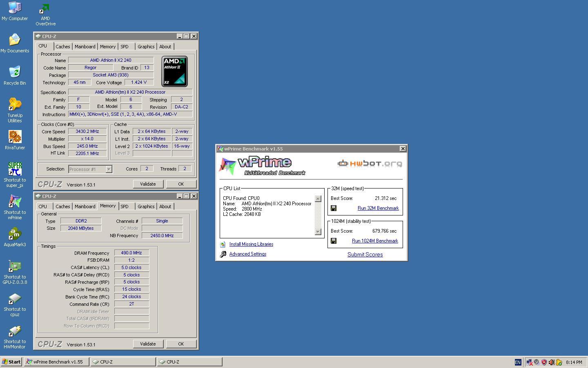The image size is (588, 368).
Task: Select the Shortcut to GPU-Z.0.3.8 icon
Action: point(15,266)
